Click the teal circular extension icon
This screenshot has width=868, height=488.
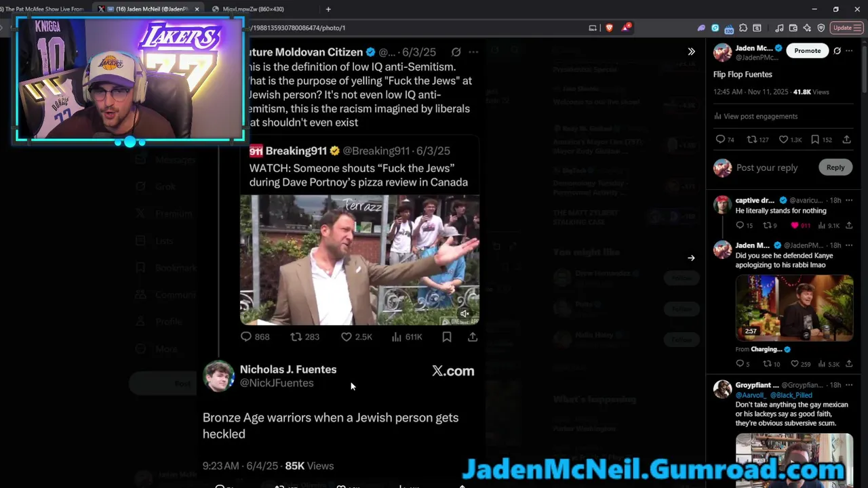(715, 28)
